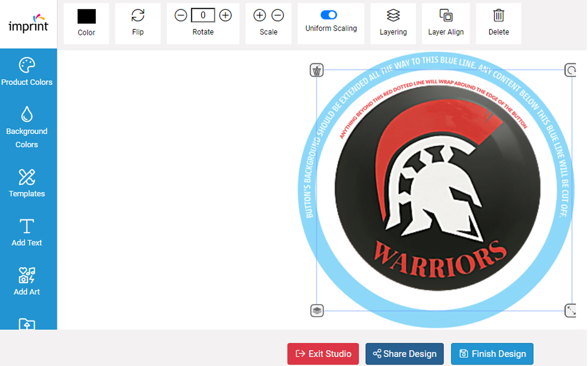Image resolution: width=588 pixels, height=366 pixels.
Task: Toggle Uniform Scaling switch
Action: [x=329, y=15]
